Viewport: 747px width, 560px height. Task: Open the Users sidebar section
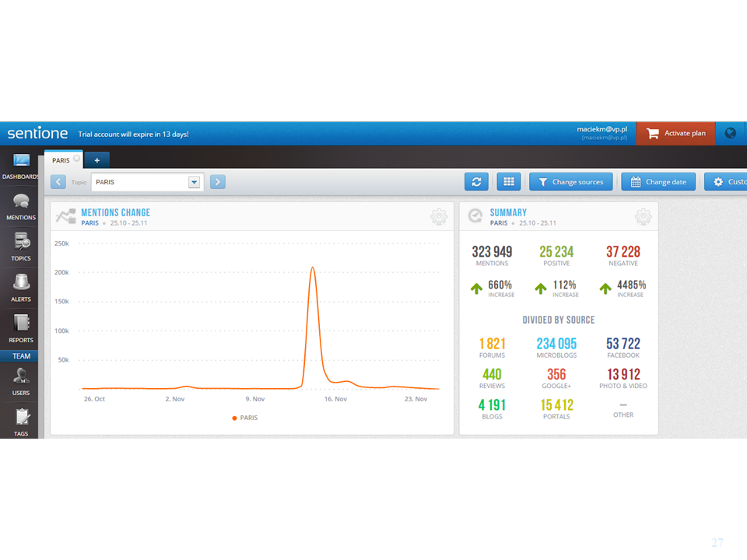point(20,383)
